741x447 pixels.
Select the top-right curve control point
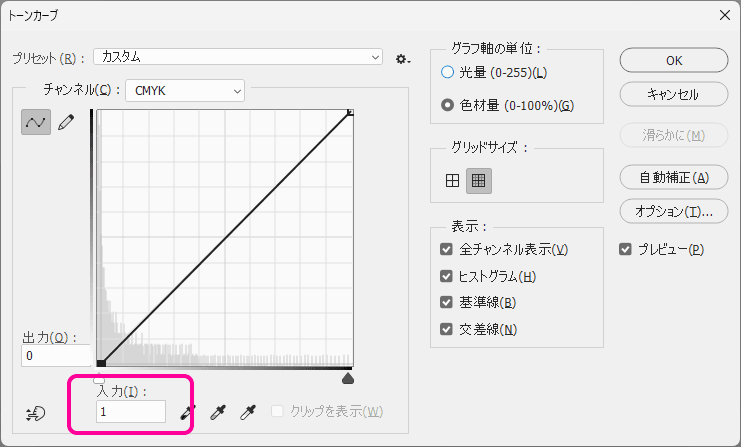[350, 112]
